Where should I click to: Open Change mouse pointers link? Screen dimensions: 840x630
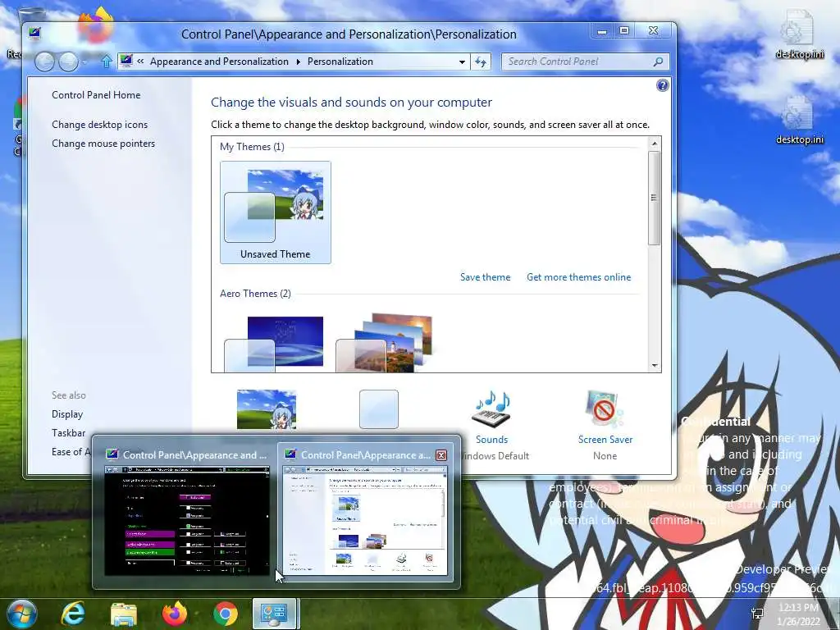click(x=103, y=144)
